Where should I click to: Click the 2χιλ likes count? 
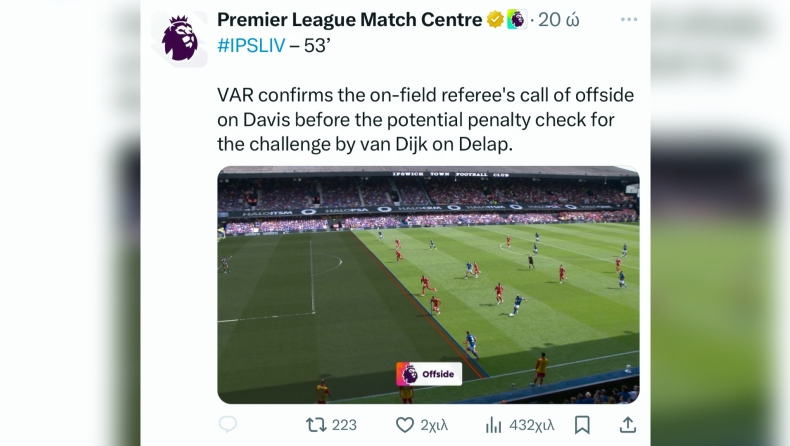click(434, 425)
